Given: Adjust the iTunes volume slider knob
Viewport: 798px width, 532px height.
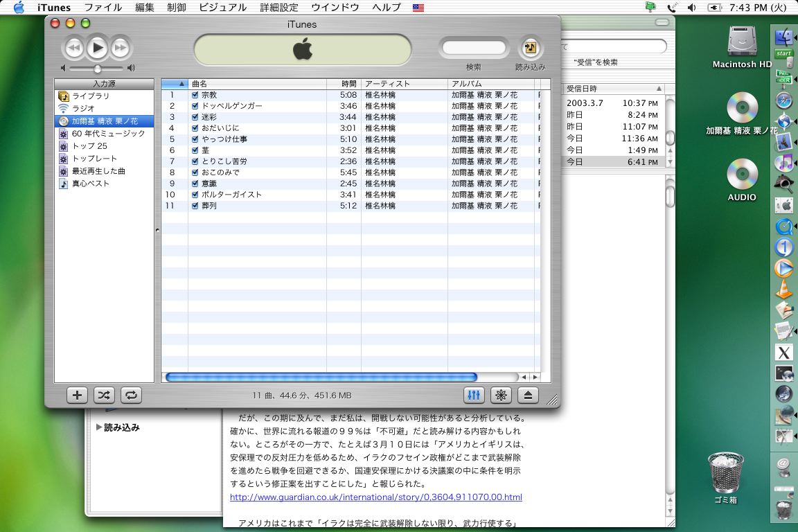Looking at the screenshot, I should pos(97,68).
